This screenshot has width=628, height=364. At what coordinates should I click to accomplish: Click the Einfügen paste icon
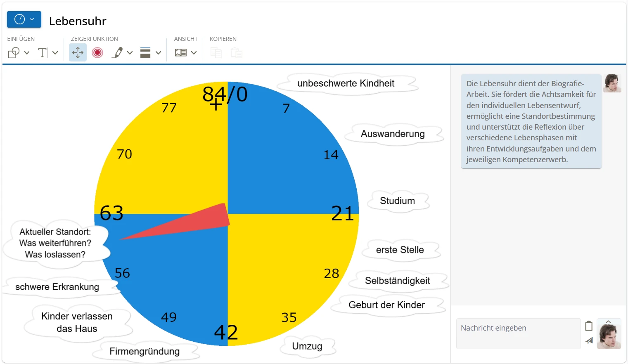(x=236, y=52)
